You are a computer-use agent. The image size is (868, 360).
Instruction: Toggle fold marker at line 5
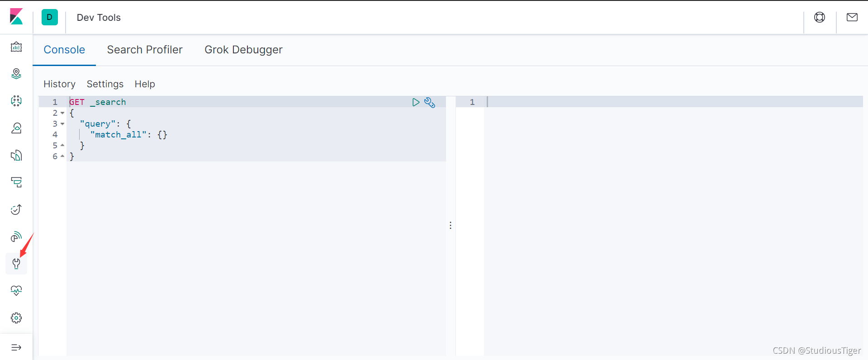(62, 146)
